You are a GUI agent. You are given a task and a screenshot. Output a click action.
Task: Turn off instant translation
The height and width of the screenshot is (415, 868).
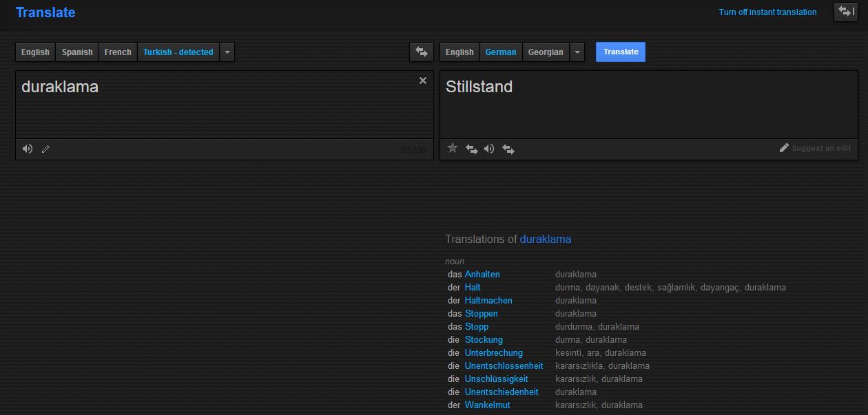point(767,12)
